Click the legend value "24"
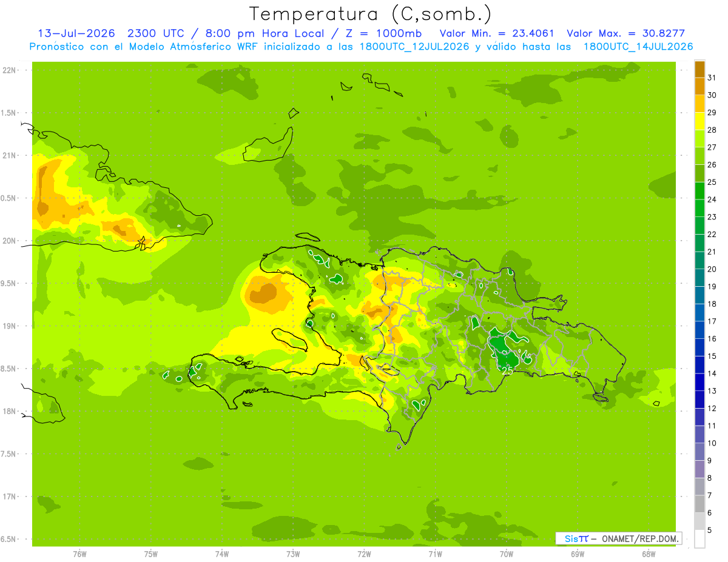Viewport: 728px width, 562px height. pyautogui.click(x=712, y=199)
